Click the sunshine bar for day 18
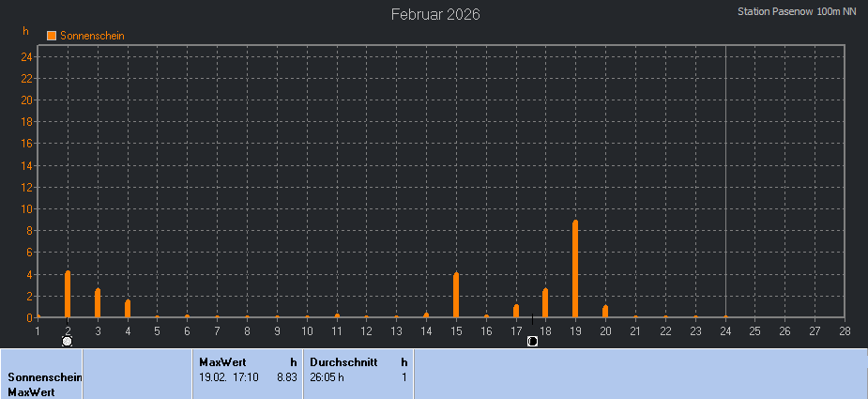The height and width of the screenshot is (399, 868). pos(545,302)
